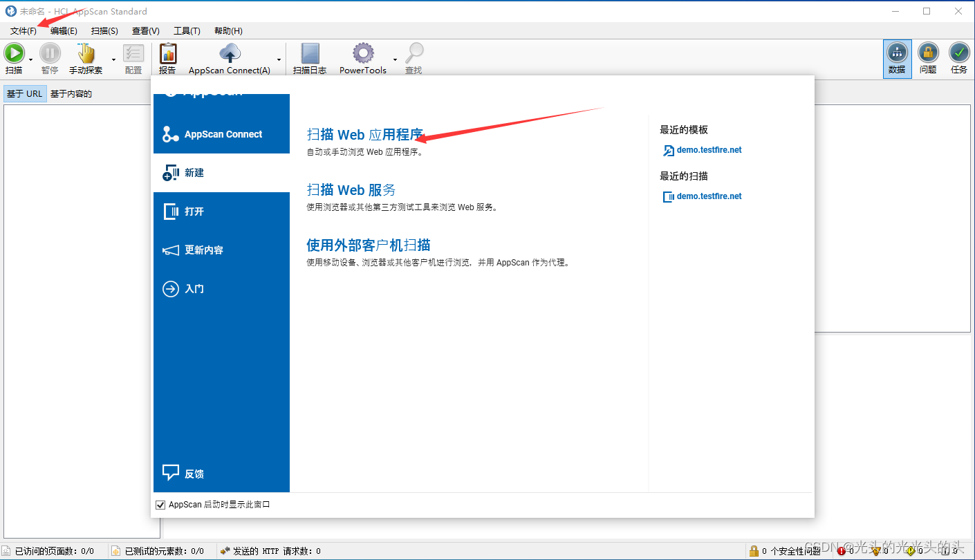Click the 查找 magnifier icon

pos(414,53)
